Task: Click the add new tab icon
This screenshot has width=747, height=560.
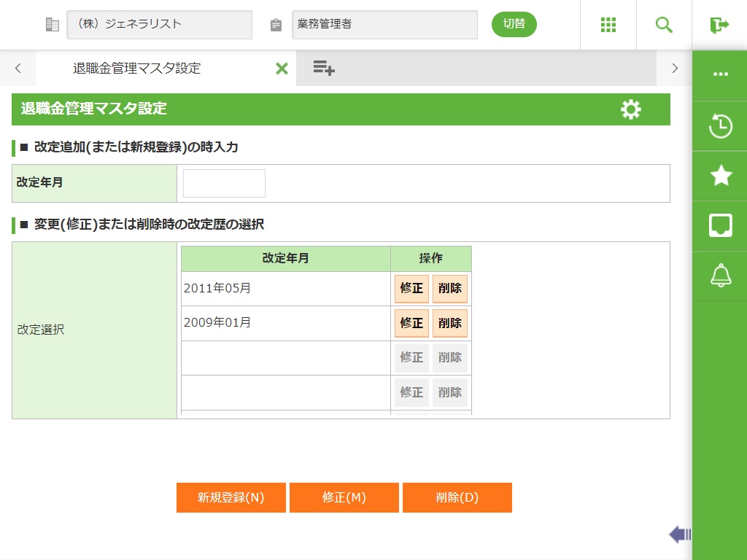Action: [324, 69]
